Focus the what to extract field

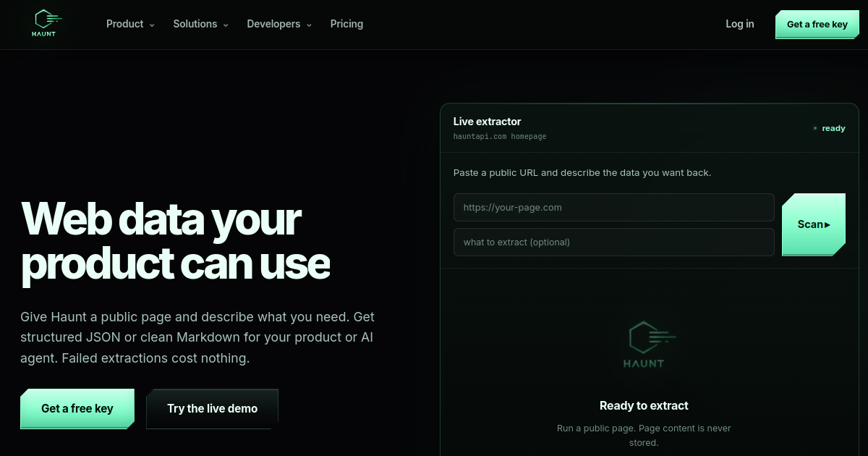coord(614,242)
